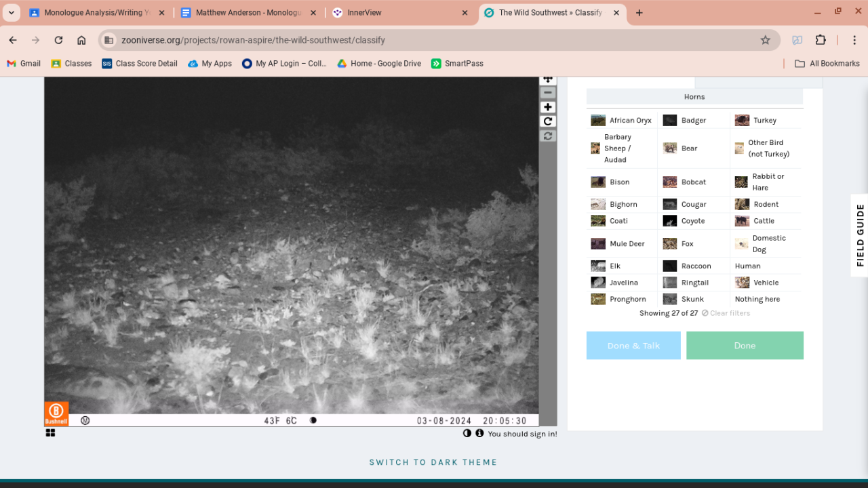
Task: Choose Skunk from the list
Action: 694,300
